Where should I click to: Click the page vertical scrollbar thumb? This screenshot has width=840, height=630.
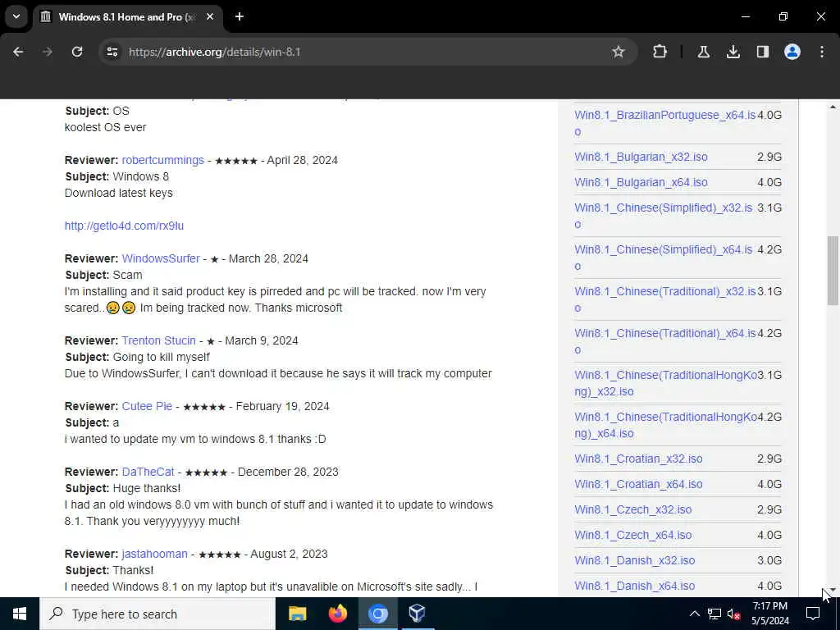point(833,271)
